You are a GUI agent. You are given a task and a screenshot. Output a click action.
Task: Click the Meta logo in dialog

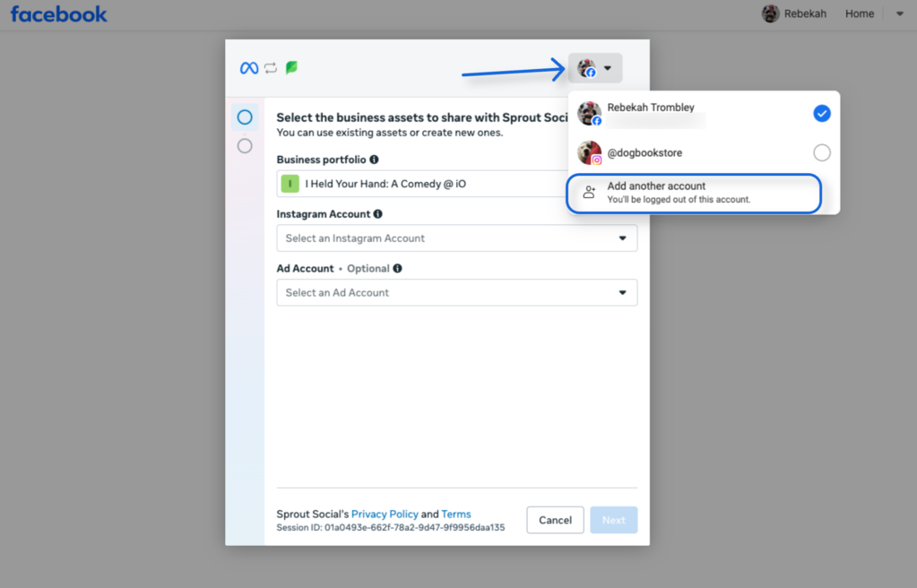[x=249, y=68]
